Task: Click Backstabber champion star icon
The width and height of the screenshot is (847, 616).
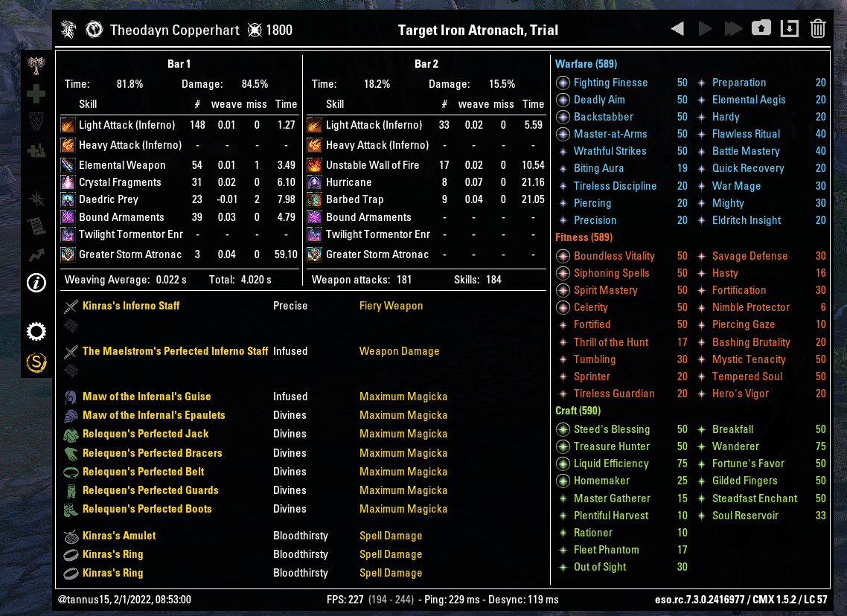Action: click(563, 117)
